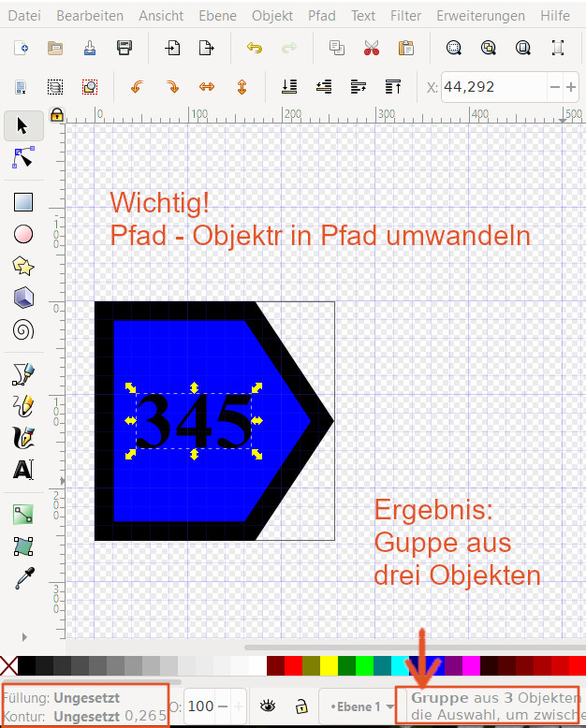Raise the selection to the top
586x728 pixels.
[x=393, y=87]
